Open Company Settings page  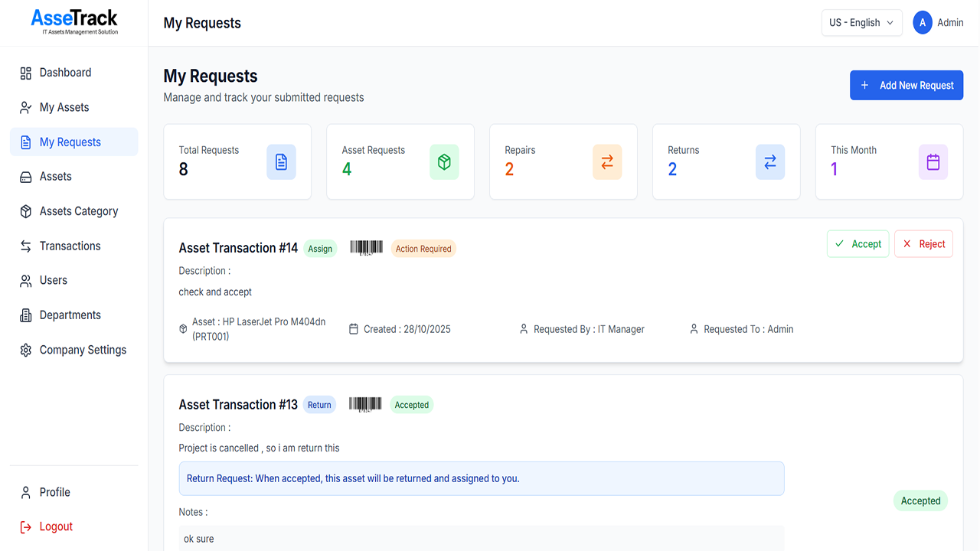click(x=83, y=350)
